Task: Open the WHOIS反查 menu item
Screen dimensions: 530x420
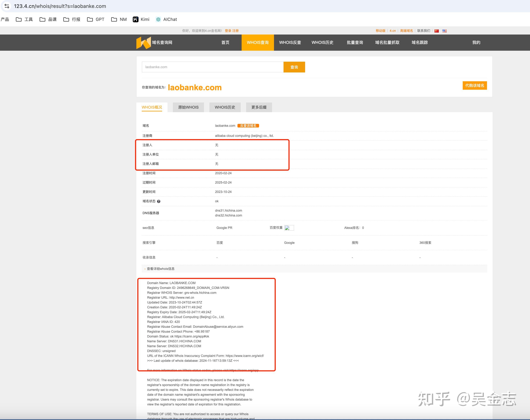Action: pyautogui.click(x=290, y=42)
